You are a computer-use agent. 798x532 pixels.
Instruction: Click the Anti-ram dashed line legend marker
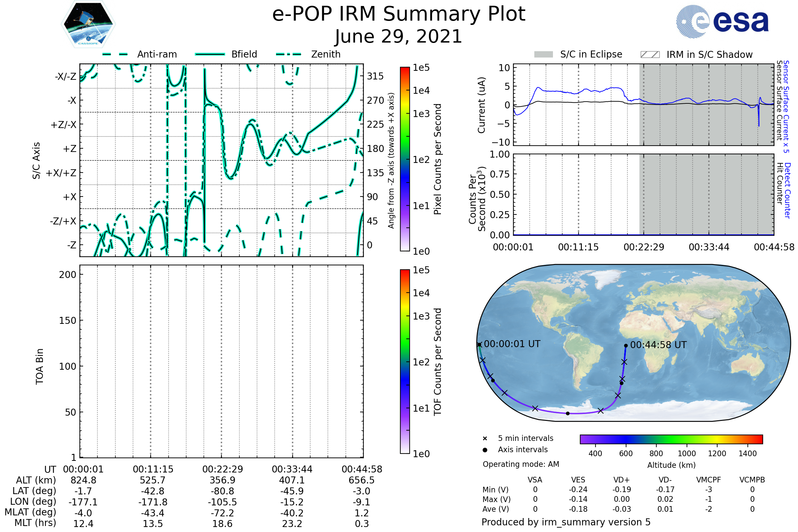pos(115,54)
